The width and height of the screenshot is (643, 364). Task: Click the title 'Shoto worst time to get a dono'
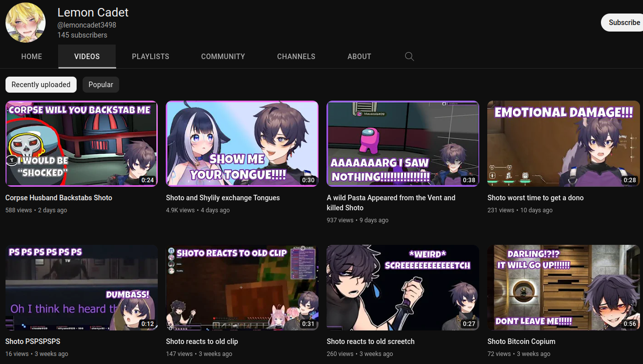[x=535, y=198]
